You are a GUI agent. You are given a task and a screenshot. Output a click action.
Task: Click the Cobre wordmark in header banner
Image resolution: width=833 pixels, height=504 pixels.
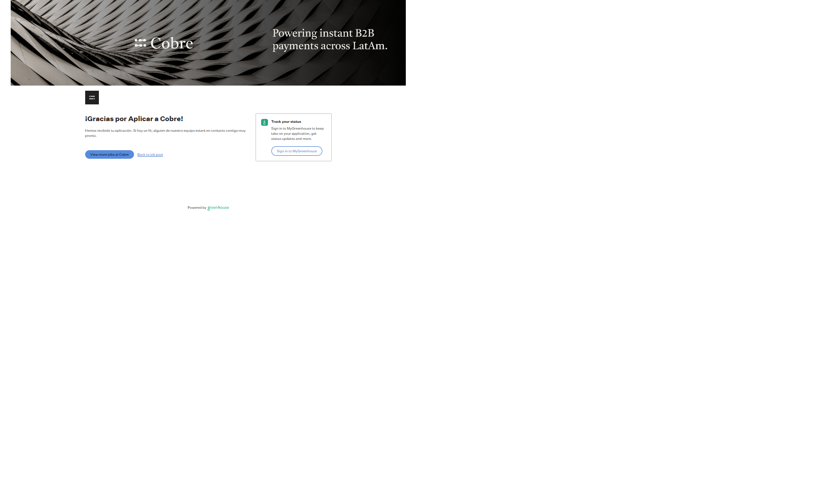point(172,43)
